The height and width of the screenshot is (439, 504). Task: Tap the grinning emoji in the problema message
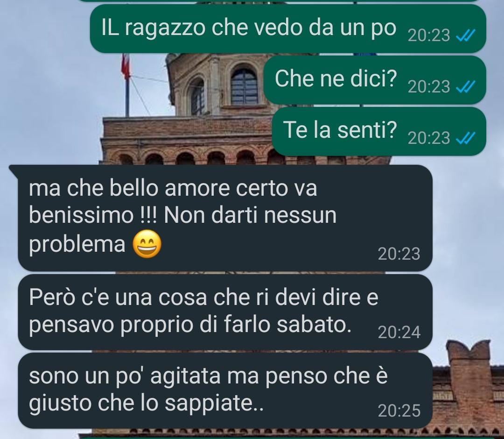click(147, 244)
